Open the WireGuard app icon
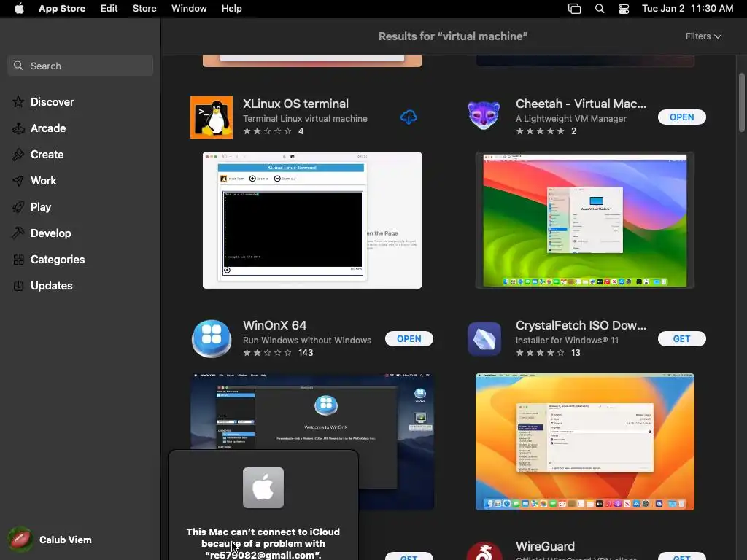 484,551
